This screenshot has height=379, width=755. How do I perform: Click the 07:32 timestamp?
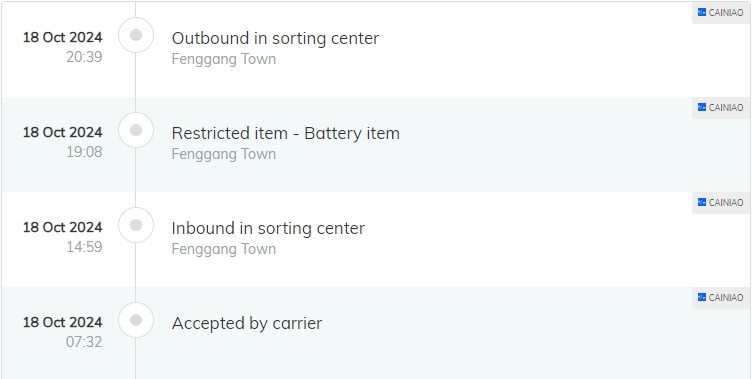[84, 341]
